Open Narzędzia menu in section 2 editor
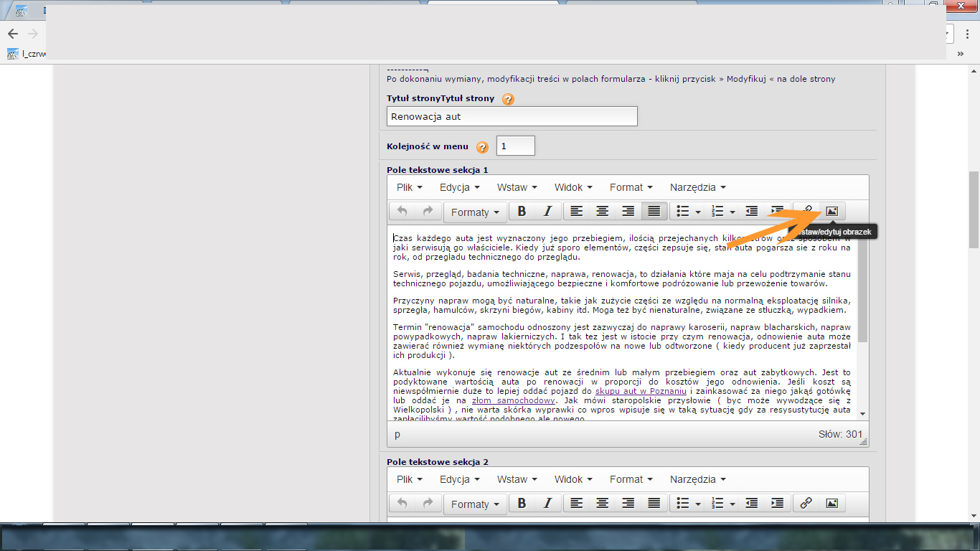Image resolution: width=980 pixels, height=551 pixels. [x=698, y=479]
